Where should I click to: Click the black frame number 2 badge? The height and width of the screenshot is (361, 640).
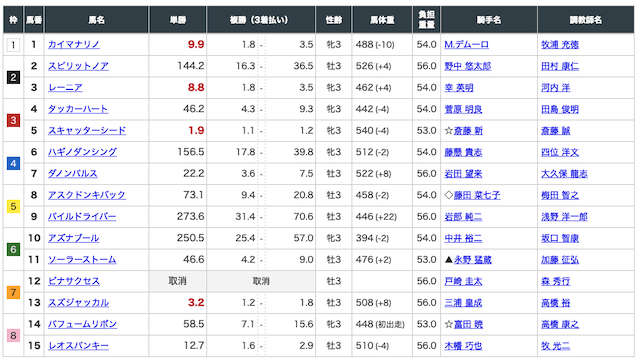tap(13, 77)
